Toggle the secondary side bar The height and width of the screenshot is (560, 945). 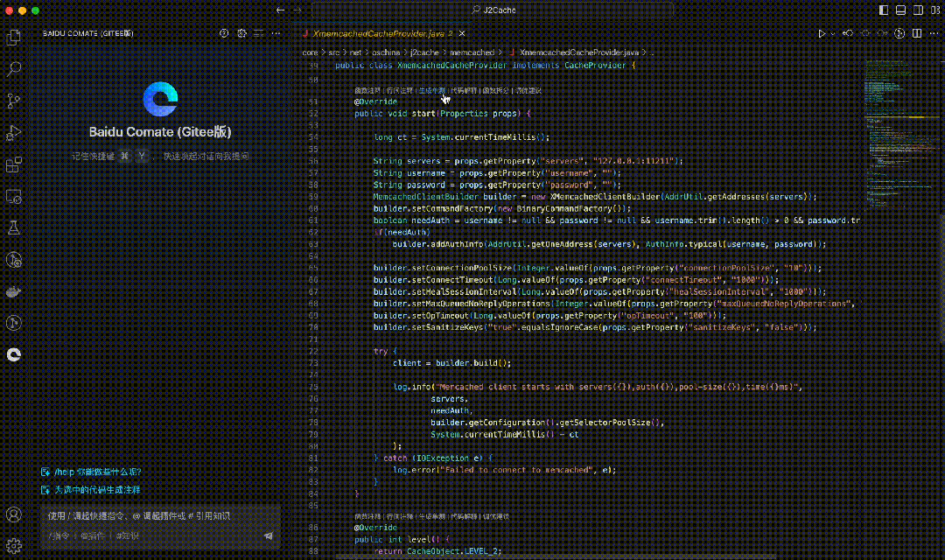point(918,10)
